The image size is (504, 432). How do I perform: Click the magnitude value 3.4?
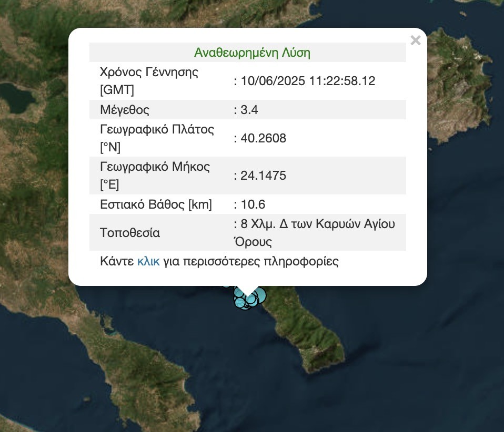[x=249, y=110]
